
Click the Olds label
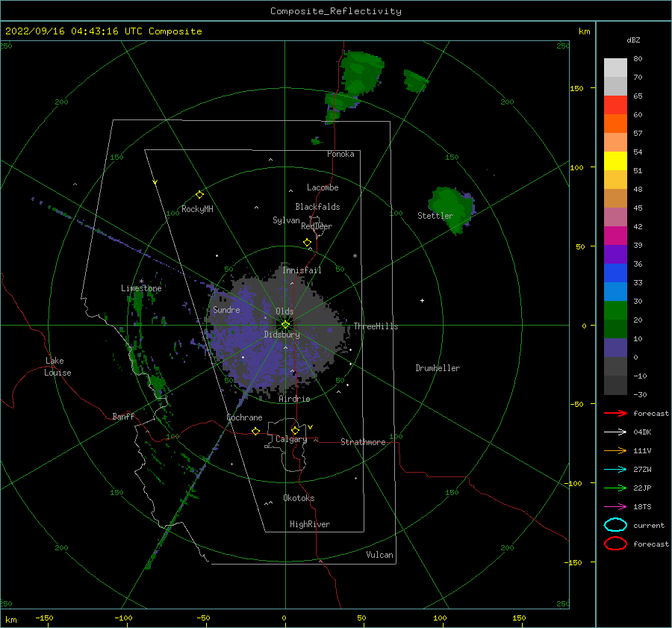point(284,311)
